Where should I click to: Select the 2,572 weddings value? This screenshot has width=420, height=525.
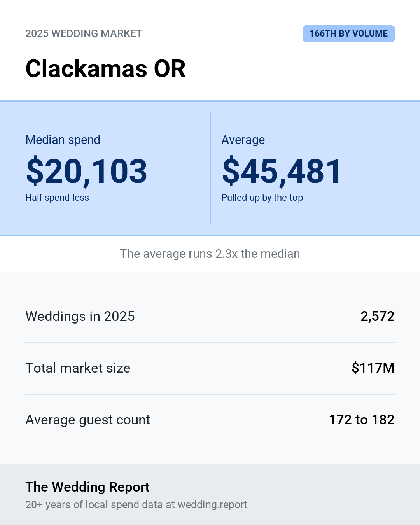(377, 316)
